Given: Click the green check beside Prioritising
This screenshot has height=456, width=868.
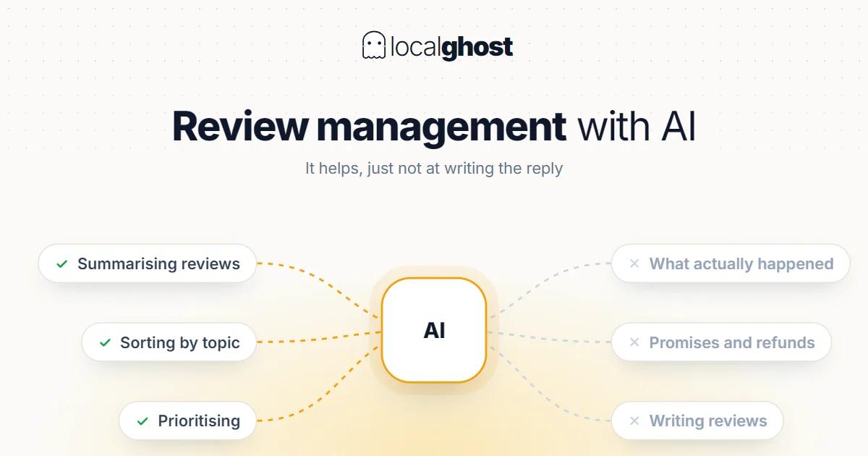Looking at the screenshot, I should [143, 421].
